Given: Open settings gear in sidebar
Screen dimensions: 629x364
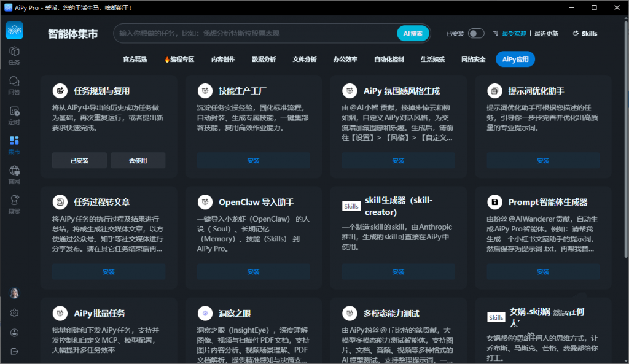Looking at the screenshot, I should pyautogui.click(x=15, y=312).
